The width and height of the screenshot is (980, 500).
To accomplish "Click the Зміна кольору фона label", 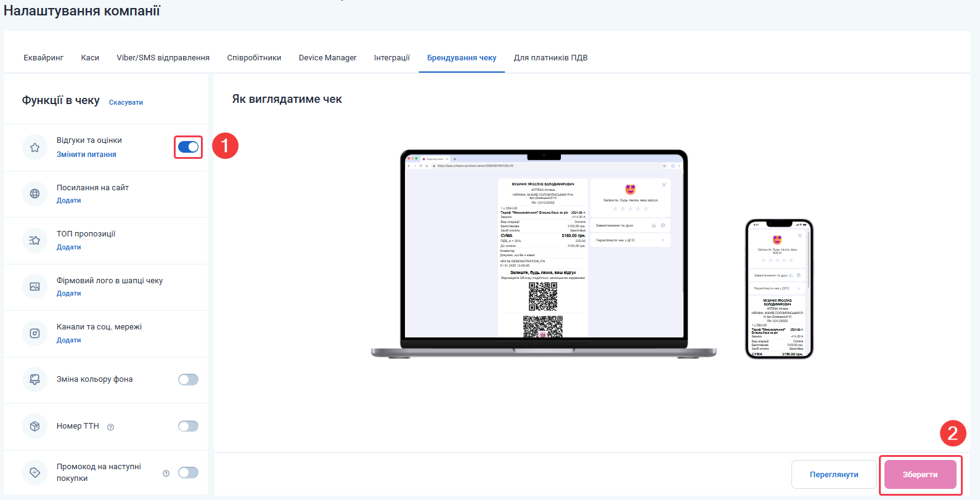I will (95, 379).
